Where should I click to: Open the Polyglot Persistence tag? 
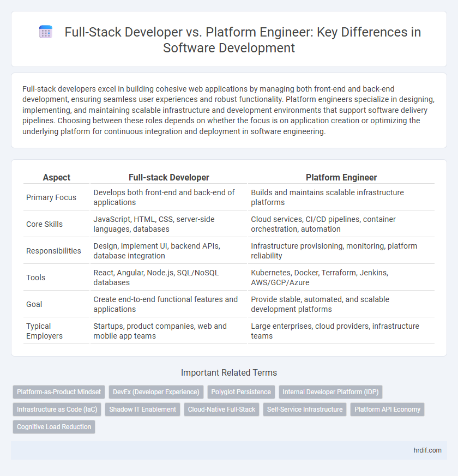pos(241,392)
